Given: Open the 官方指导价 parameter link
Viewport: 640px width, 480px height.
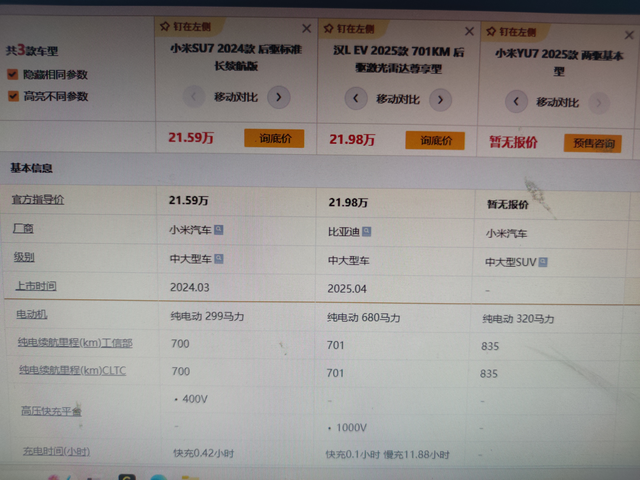Looking at the screenshot, I should pos(38,200).
